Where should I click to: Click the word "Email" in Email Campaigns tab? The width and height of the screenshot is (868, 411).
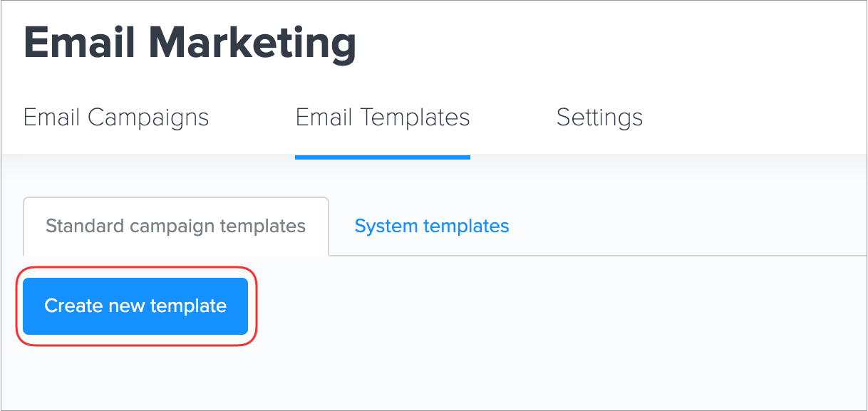52,118
